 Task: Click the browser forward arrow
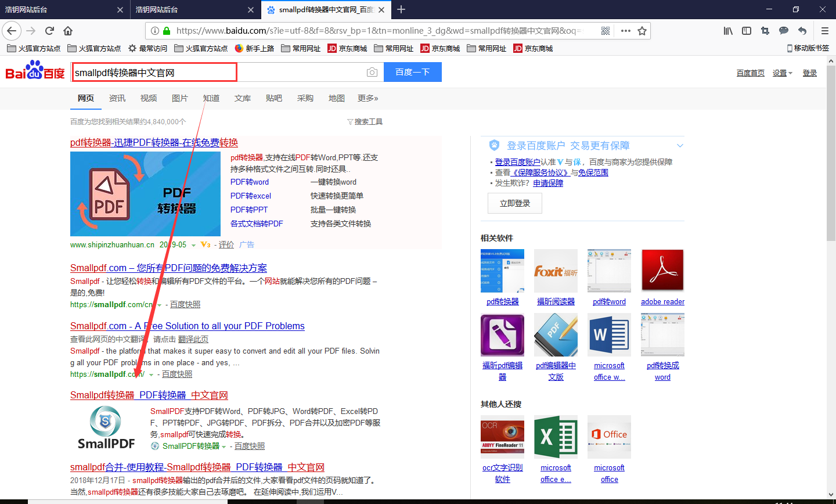pyautogui.click(x=31, y=31)
